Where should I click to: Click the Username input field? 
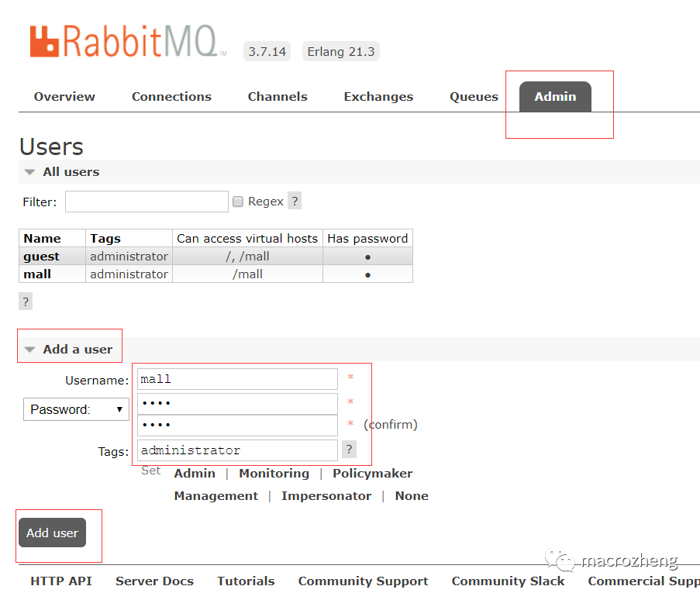coord(236,378)
